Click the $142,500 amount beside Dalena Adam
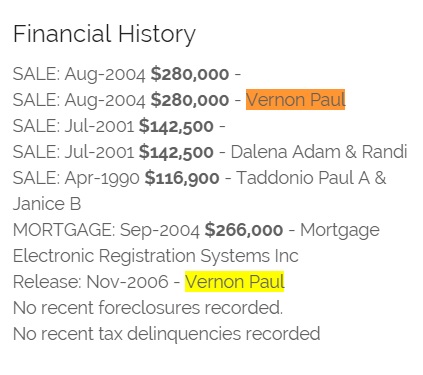Screen dimensions: 423x375 coord(176,152)
